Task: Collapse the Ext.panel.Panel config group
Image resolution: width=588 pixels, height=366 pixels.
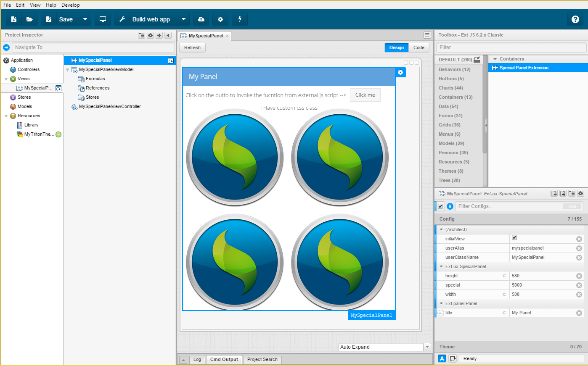Action: tap(441, 303)
